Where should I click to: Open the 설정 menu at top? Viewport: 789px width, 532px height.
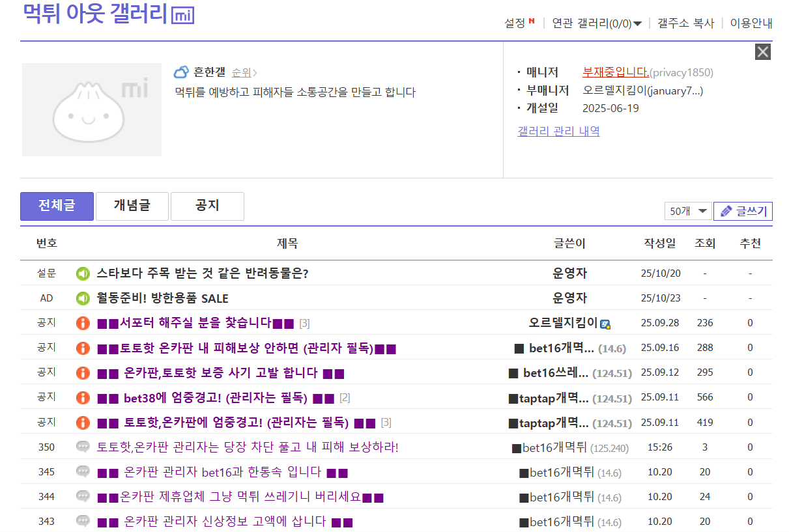click(x=515, y=23)
